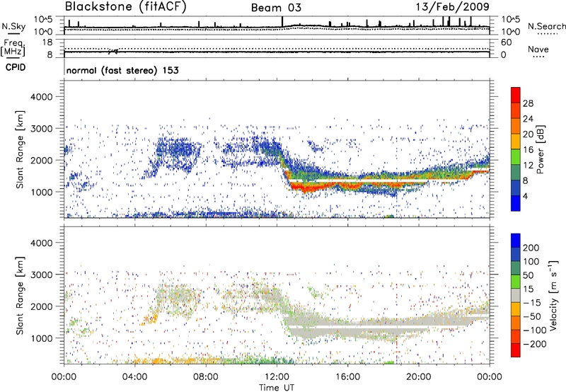Click the '16:00' time tick label
566x392 pixels.
tap(347, 377)
